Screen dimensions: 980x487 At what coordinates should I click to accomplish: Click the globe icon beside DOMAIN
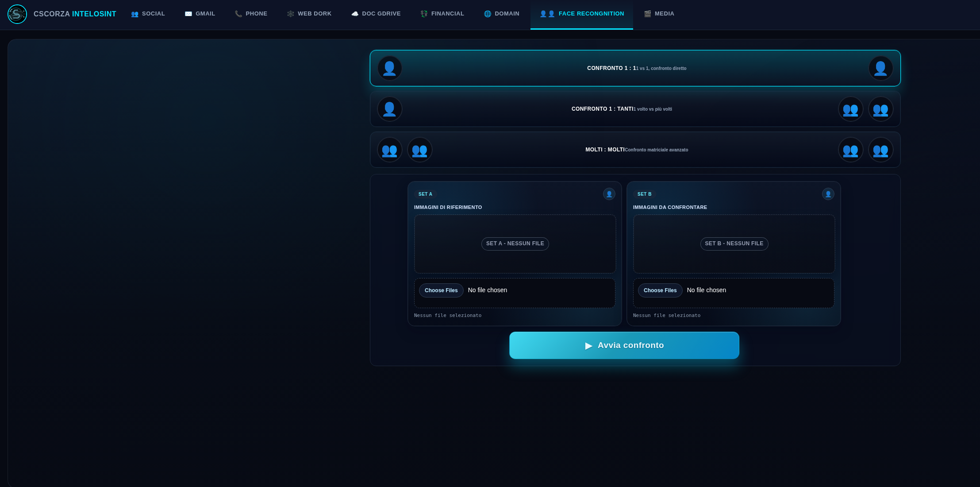point(488,14)
